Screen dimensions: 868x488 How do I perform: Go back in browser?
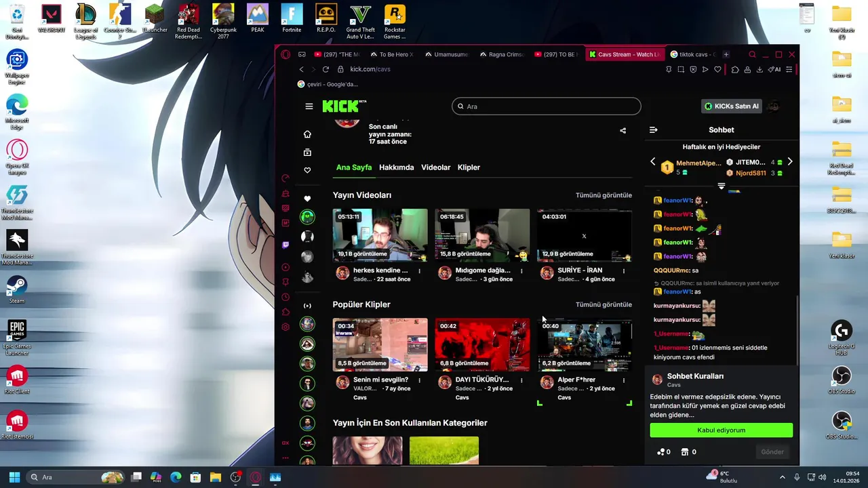pyautogui.click(x=301, y=69)
